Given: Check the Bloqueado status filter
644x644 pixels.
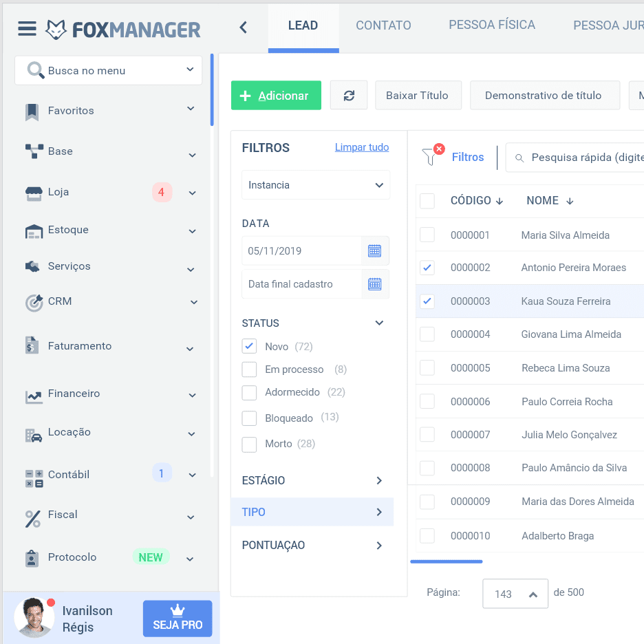Looking at the screenshot, I should (x=249, y=418).
